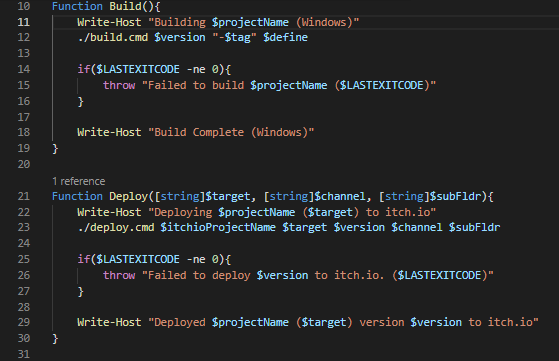Image resolution: width=559 pixels, height=361 pixels.
Task: Position the cursor on '"-$tag"' string on line 12
Action: (x=234, y=37)
